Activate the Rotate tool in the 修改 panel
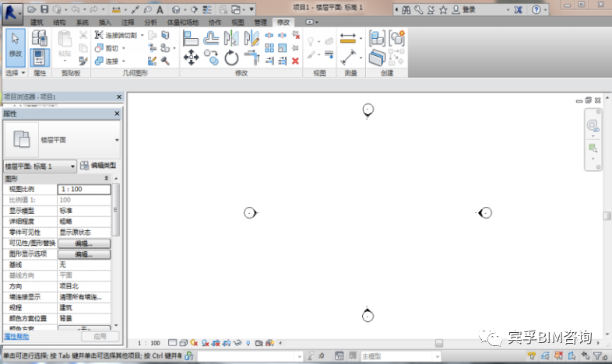The height and width of the screenshot is (364, 612). 231,58
